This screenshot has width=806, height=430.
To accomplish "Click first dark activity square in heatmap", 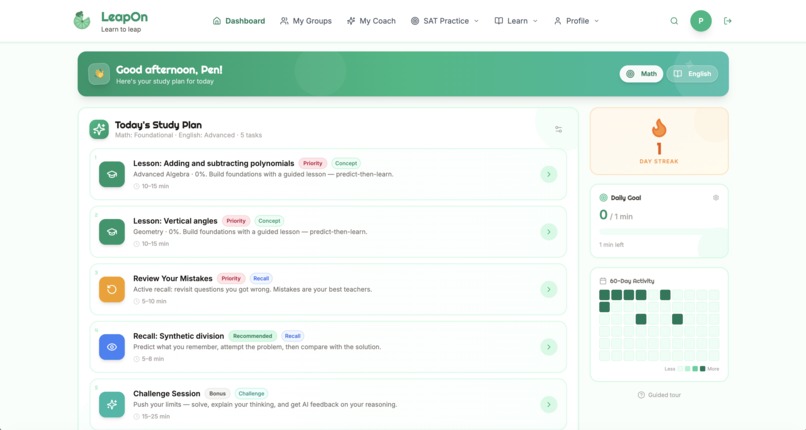I will (604, 295).
